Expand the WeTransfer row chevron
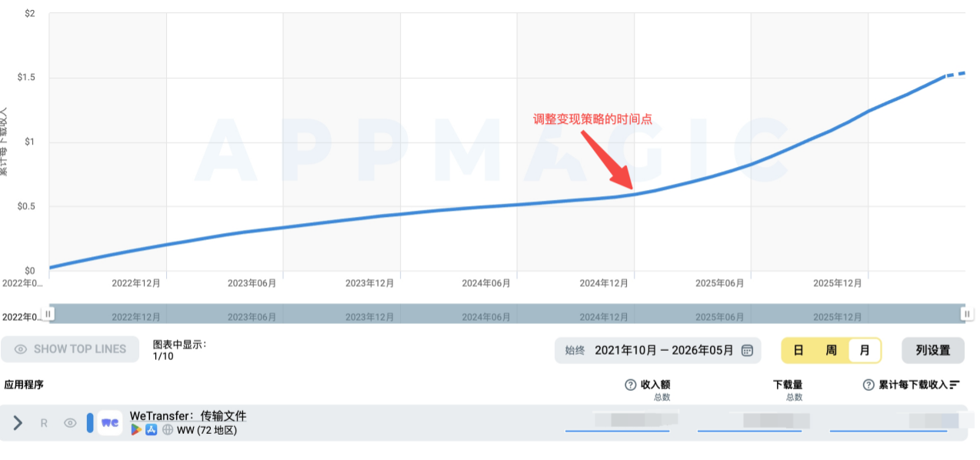 18,422
